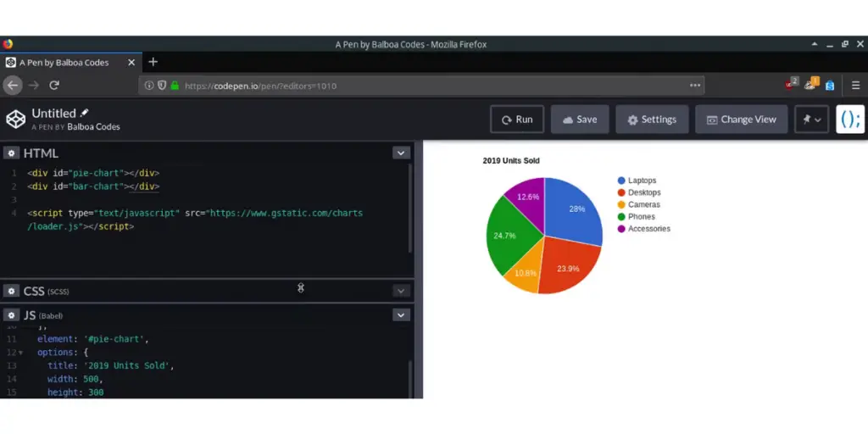Click Firefox logo in title bar
868x434 pixels.
pos(8,44)
